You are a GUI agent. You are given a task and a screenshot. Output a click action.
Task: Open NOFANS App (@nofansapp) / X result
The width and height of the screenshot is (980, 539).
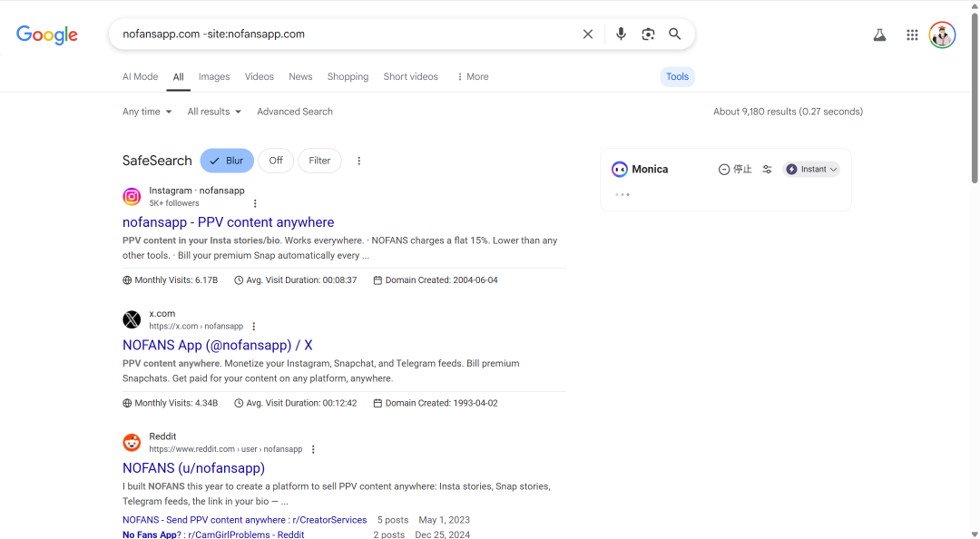(218, 345)
